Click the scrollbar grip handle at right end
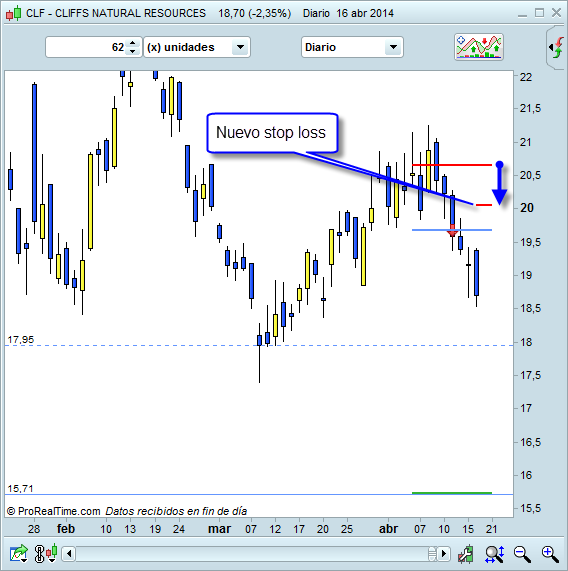Screen dimensions: 568x571 click(432, 554)
